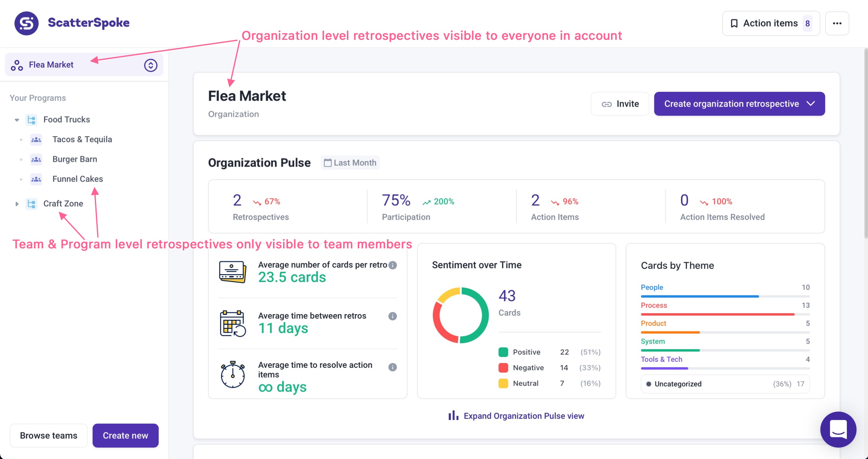Click the calendar refresh illustration icon
Image resolution: width=868 pixels, height=459 pixels.
tap(233, 323)
